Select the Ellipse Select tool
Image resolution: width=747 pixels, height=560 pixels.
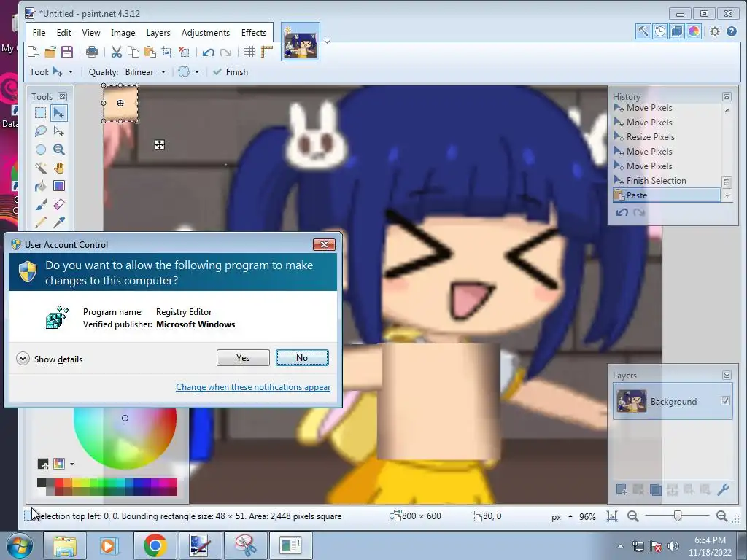pyautogui.click(x=41, y=149)
